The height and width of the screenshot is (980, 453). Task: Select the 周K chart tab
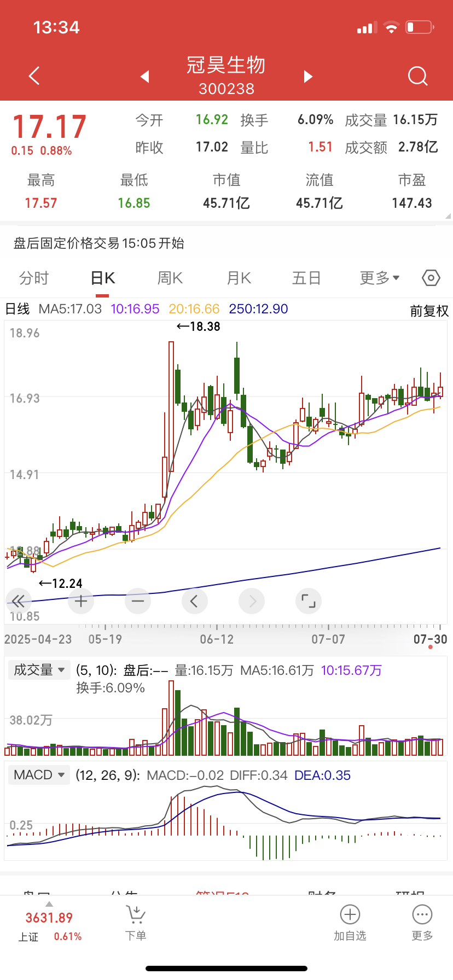pyautogui.click(x=170, y=278)
